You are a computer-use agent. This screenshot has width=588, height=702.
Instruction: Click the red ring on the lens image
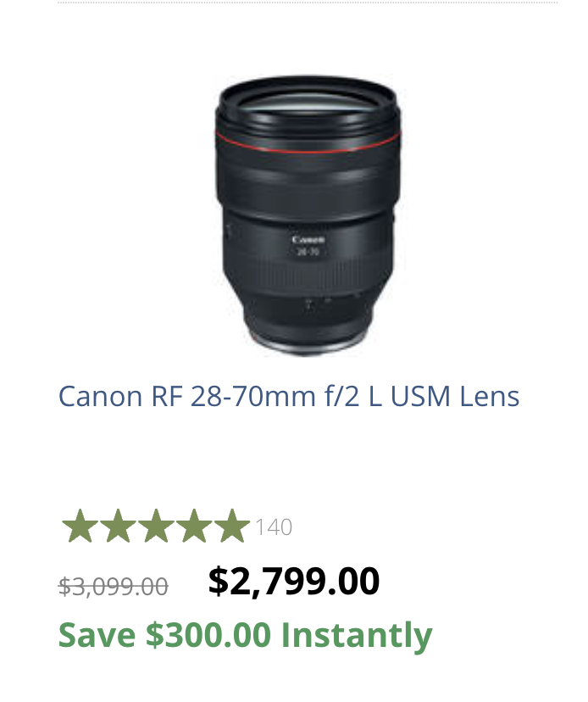pyautogui.click(x=308, y=144)
